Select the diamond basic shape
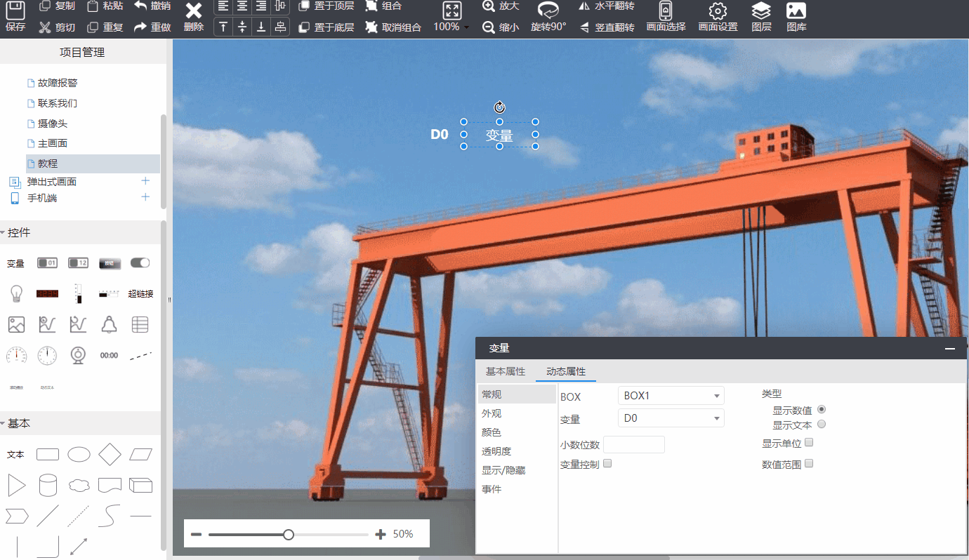The height and width of the screenshot is (560, 969). (110, 454)
